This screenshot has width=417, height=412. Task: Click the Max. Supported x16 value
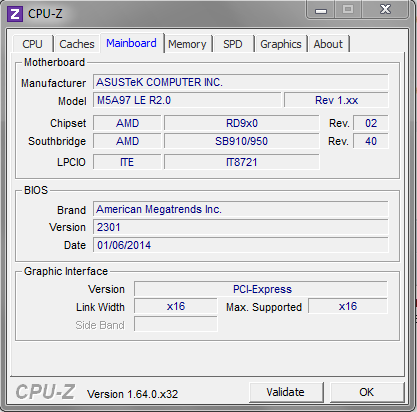pos(348,306)
